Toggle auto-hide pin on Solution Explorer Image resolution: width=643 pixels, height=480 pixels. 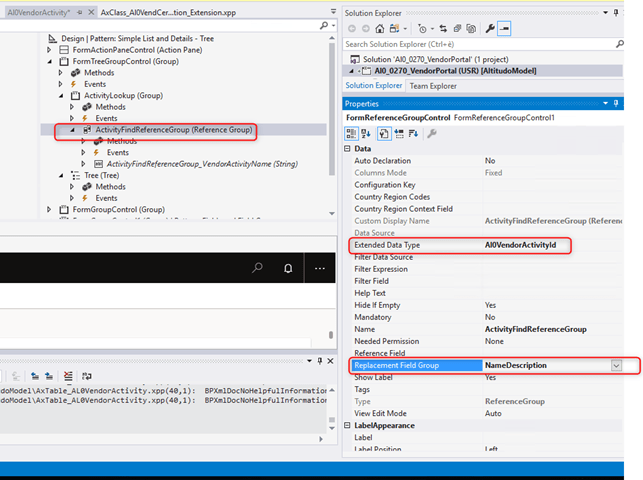pyautogui.click(x=616, y=12)
